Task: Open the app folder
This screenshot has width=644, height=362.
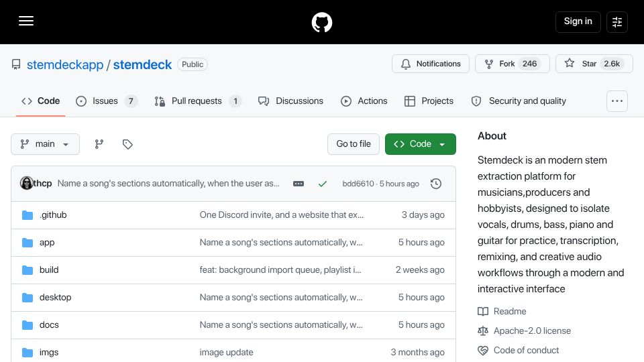Action: click(47, 243)
